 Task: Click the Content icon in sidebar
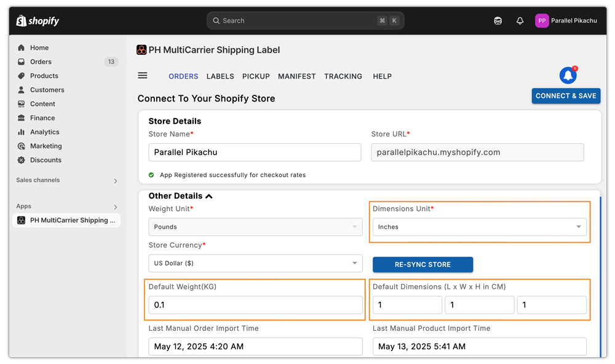(x=21, y=104)
